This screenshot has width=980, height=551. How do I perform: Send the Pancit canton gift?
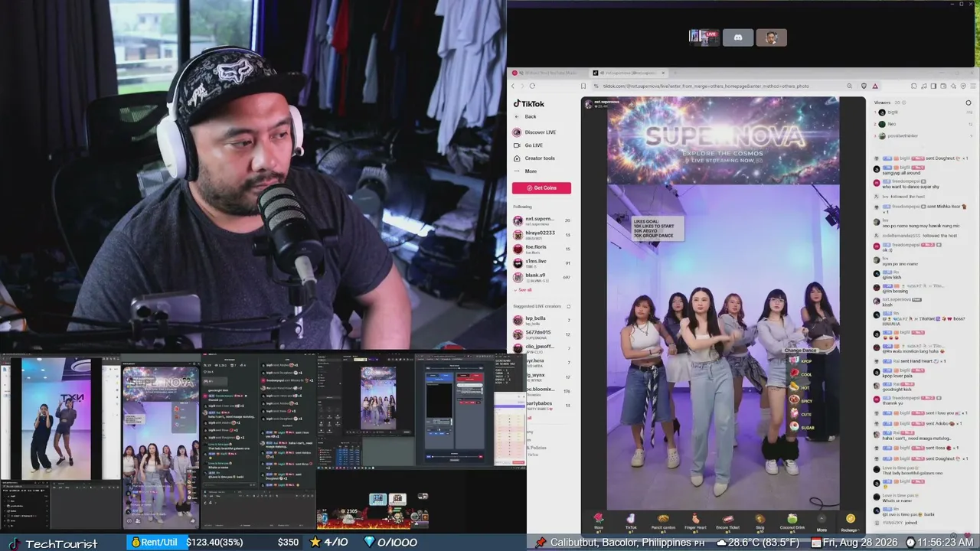663,521
